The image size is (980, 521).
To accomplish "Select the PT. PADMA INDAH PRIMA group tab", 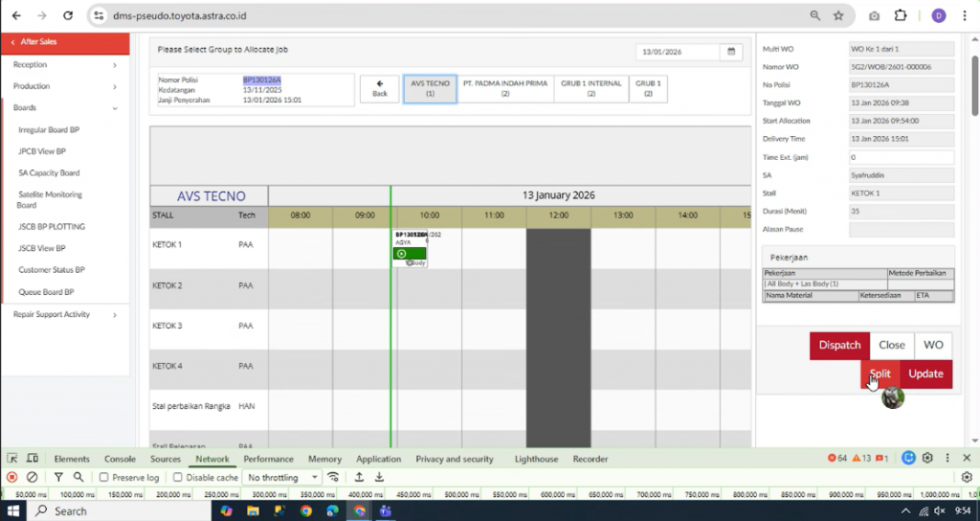I will [x=505, y=88].
